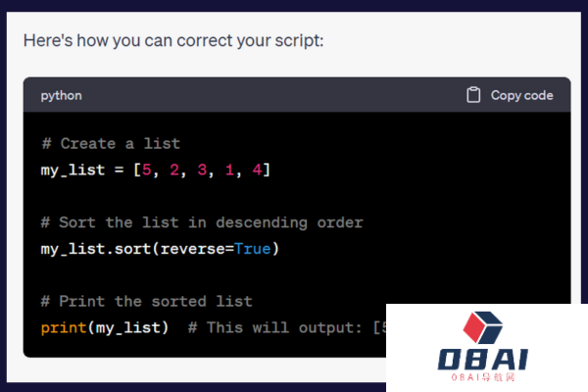Click the '# Create a list' comment
This screenshot has width=588, height=392.
pyautogui.click(x=110, y=144)
